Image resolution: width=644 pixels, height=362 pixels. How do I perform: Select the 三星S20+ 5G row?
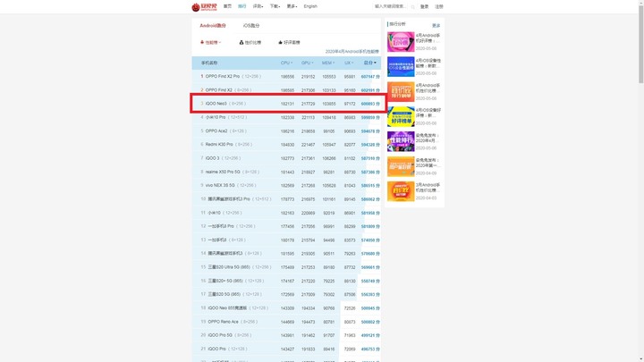pos(286,281)
